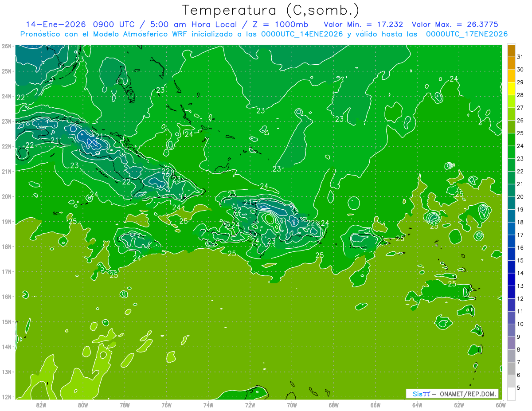Viewport: 532px width, 411px height.
Task: Click the '30' label on the color scale
Action: tap(520, 70)
